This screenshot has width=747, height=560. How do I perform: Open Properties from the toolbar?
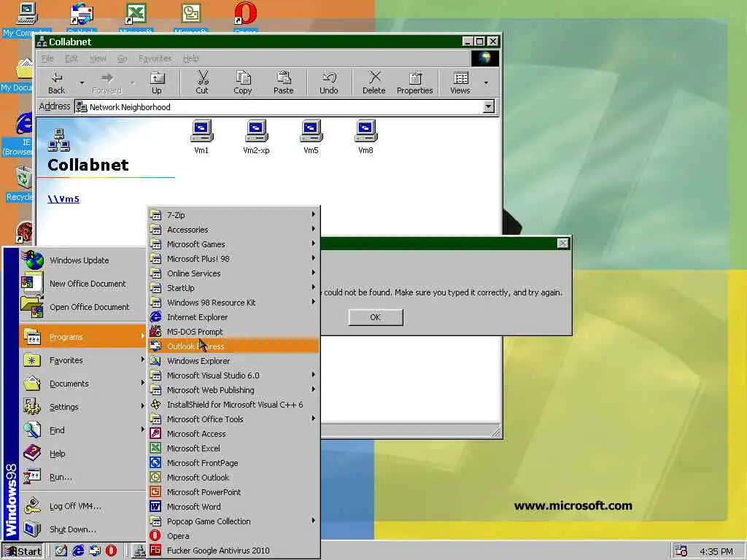point(414,82)
